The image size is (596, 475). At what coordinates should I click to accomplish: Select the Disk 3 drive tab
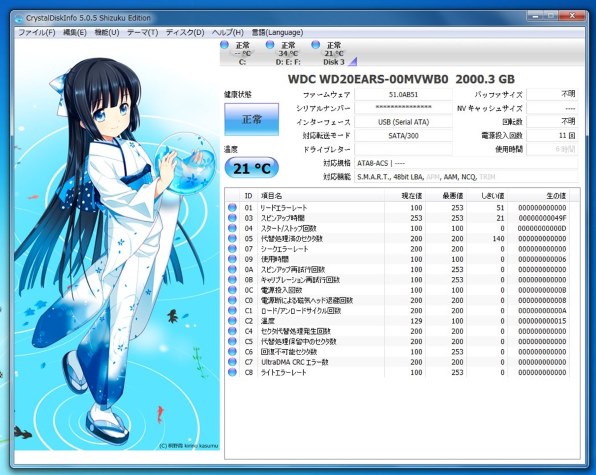tap(334, 53)
